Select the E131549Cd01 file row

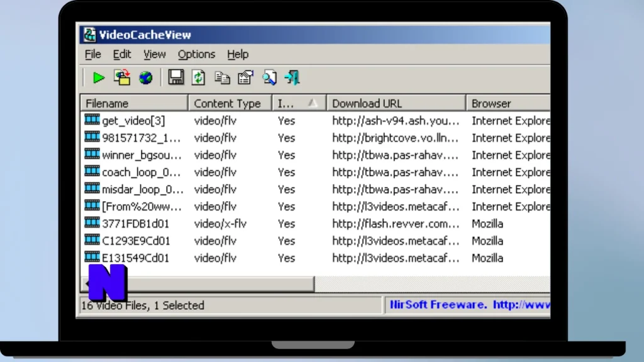(316, 258)
